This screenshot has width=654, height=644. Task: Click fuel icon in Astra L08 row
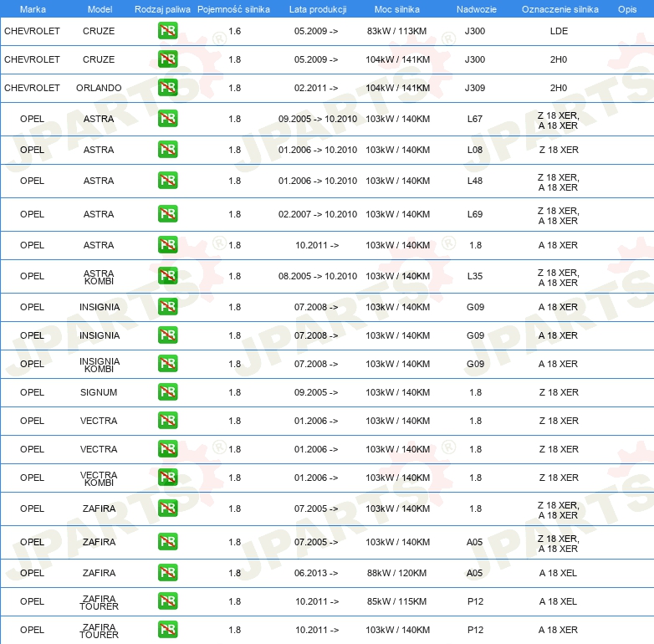pos(167,150)
